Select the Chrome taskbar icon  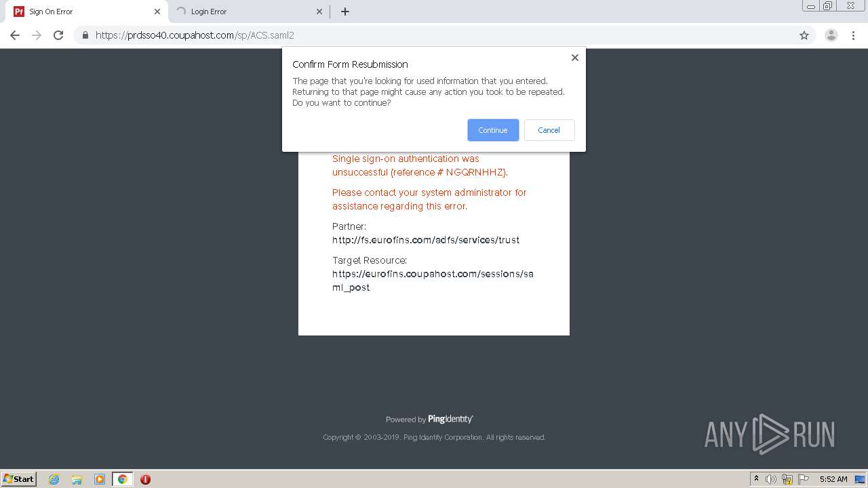122,479
